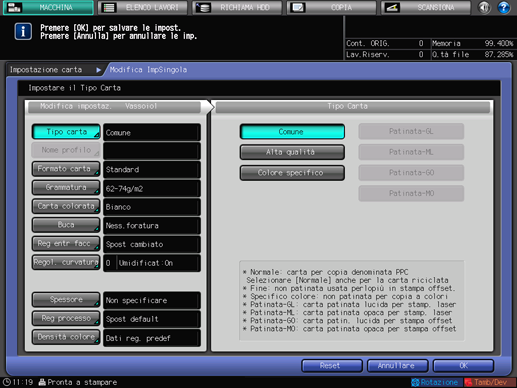
Task: Click the Memoria 99.400% readout
Action: tap(473, 43)
